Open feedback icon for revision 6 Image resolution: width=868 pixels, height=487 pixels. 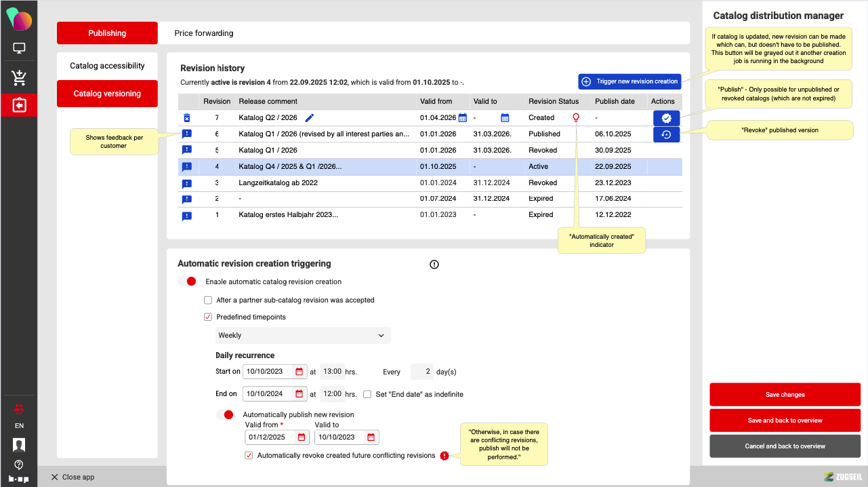tap(187, 134)
